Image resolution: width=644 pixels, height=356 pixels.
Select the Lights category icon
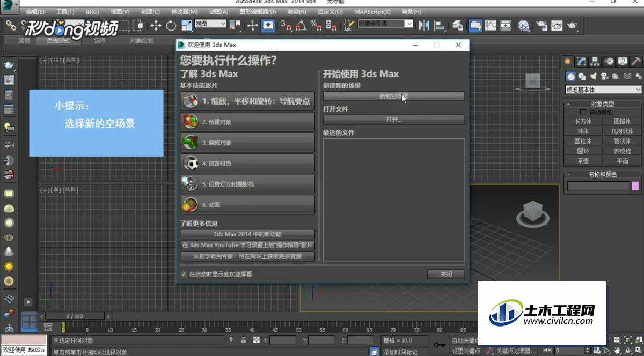[593, 76]
